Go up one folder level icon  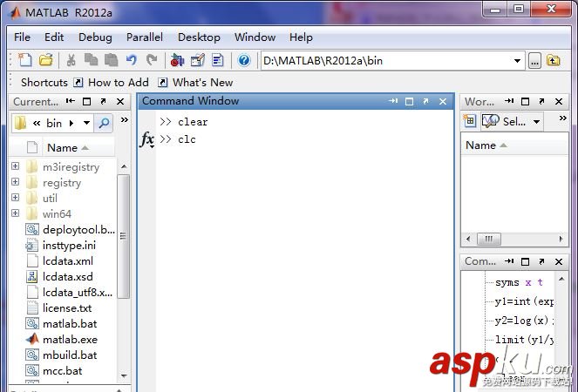[x=554, y=60]
